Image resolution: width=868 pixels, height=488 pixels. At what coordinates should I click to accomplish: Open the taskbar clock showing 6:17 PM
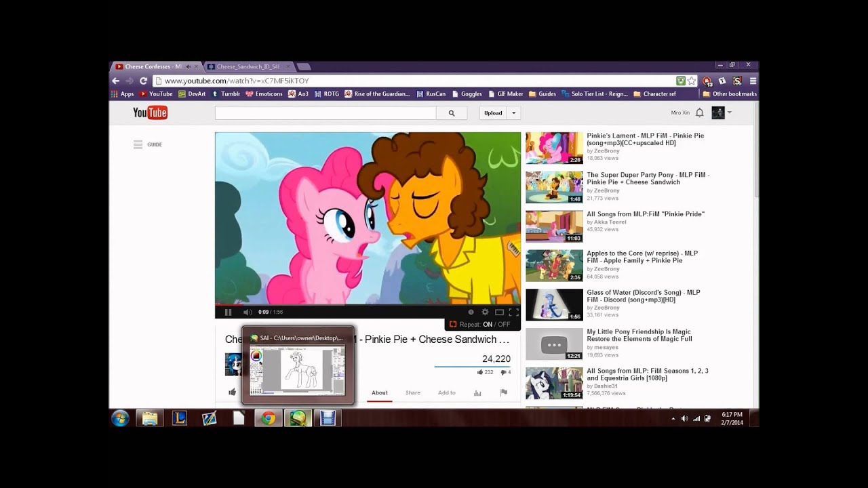(732, 418)
